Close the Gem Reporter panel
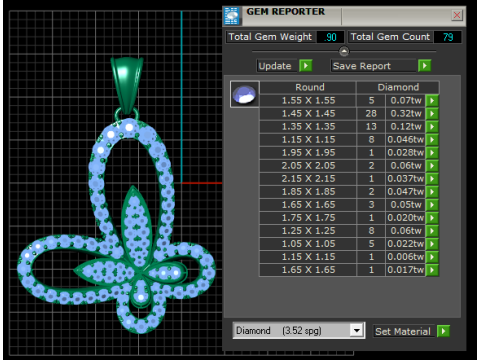Screen dimensions: 480x360 tap(457, 15)
